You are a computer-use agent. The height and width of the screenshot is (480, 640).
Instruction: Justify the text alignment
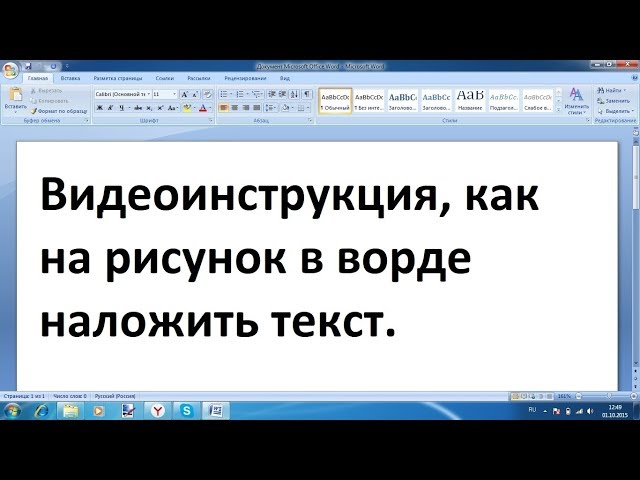tap(256, 108)
